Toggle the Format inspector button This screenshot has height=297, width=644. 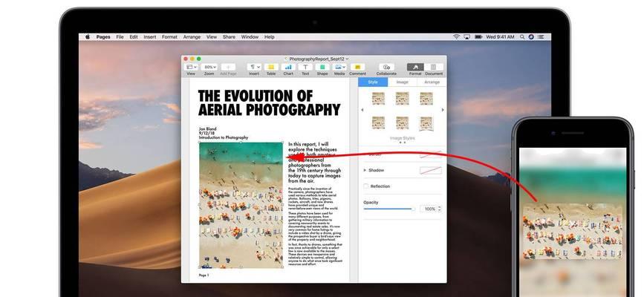point(415,67)
